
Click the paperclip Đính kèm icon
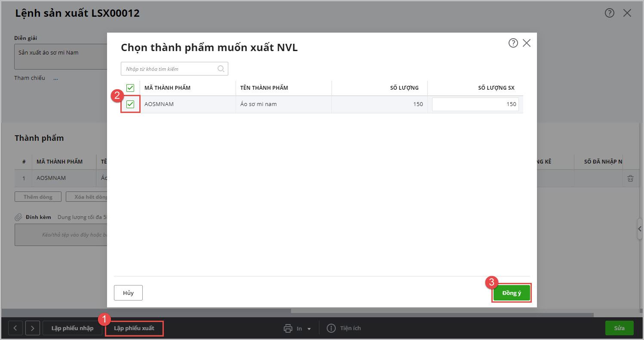coord(18,217)
